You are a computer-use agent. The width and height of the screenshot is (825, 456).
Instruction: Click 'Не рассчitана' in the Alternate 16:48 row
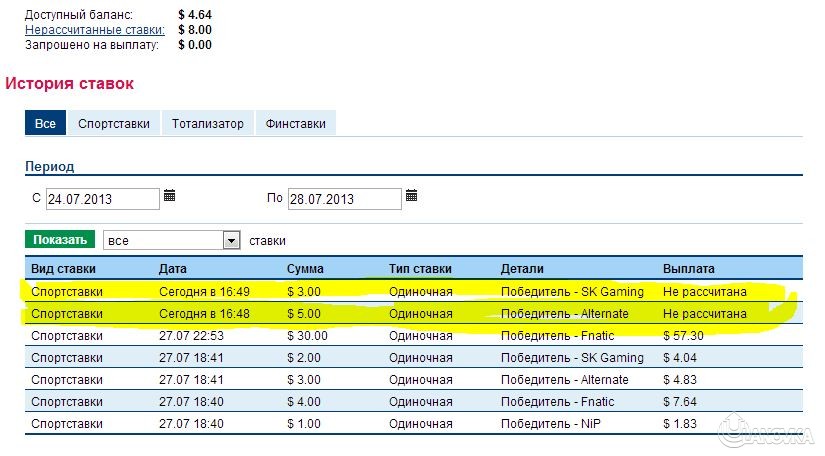(705, 313)
